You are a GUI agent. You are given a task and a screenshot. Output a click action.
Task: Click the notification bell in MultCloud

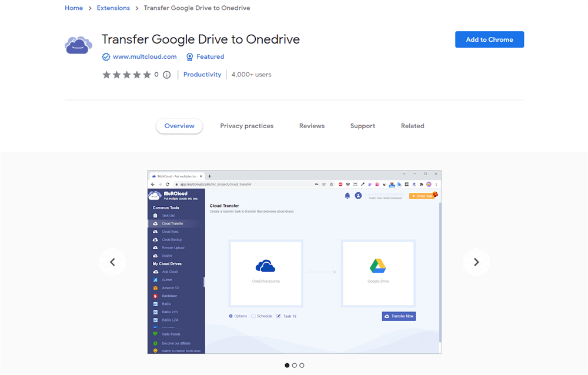click(x=348, y=196)
